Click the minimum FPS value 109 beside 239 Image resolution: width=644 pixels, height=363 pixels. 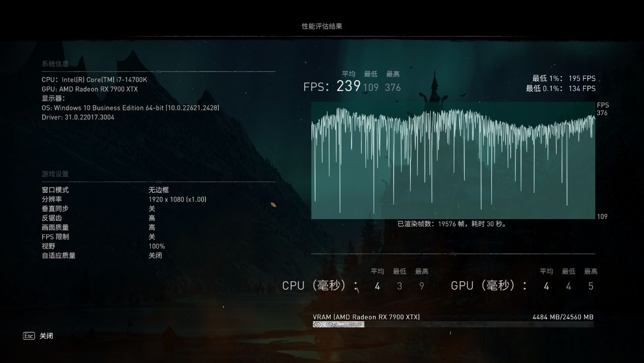point(371,87)
